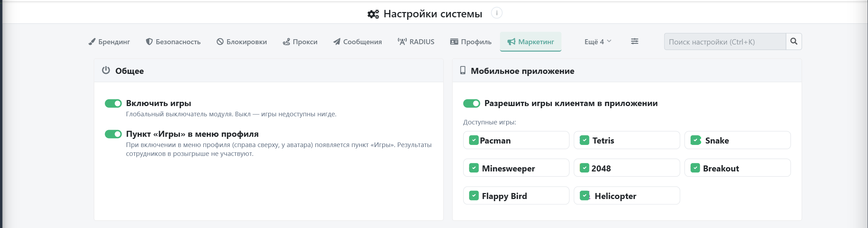
Task: Toggle Разрешить игры клиентам в приложении switch
Action: click(x=471, y=103)
